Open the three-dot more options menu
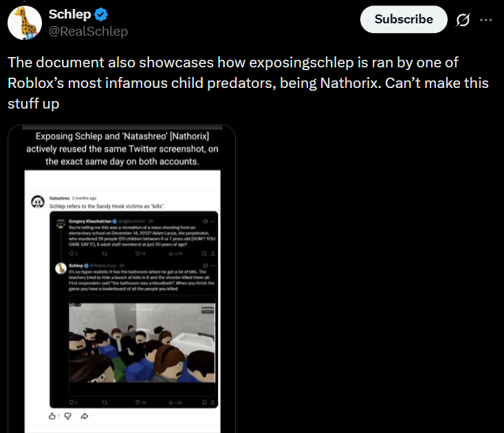The image size is (504, 433). click(x=485, y=20)
